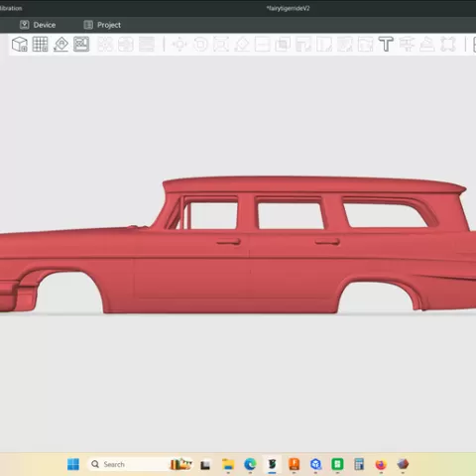Click the Variable layer height icon
Image resolution: width=476 pixels, height=476 pixels.
pyautogui.click(x=147, y=45)
